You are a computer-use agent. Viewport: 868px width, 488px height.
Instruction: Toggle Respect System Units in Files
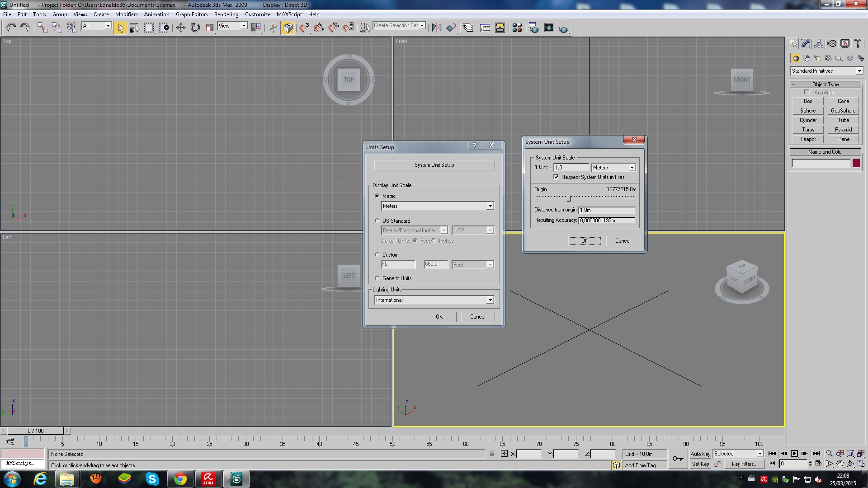point(556,177)
